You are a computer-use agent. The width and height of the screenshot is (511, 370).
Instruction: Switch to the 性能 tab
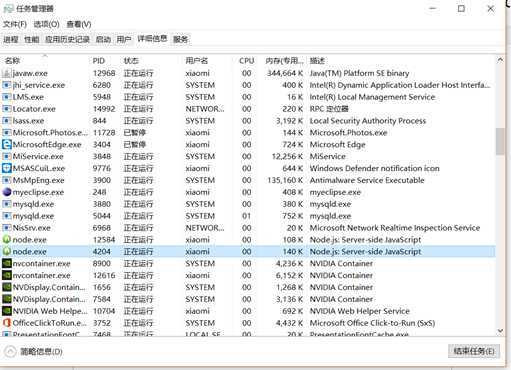tap(32, 39)
